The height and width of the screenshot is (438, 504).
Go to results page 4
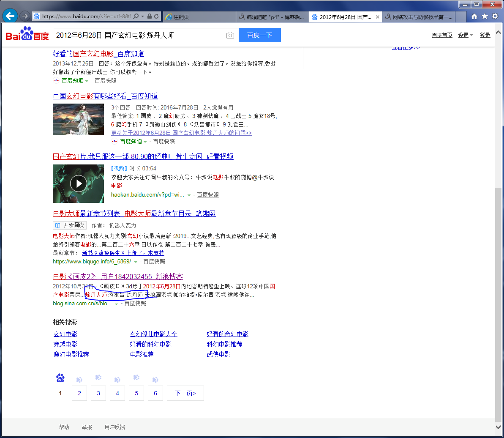click(x=117, y=393)
